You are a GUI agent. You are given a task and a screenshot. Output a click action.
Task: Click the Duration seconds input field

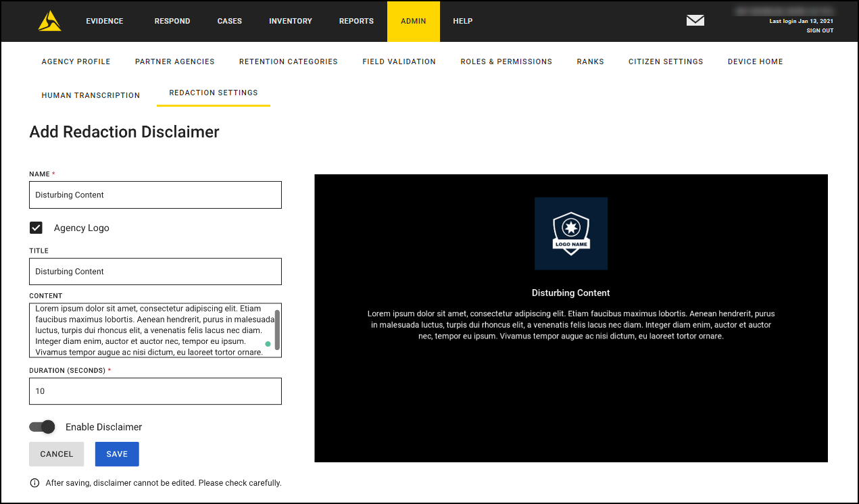pos(155,391)
